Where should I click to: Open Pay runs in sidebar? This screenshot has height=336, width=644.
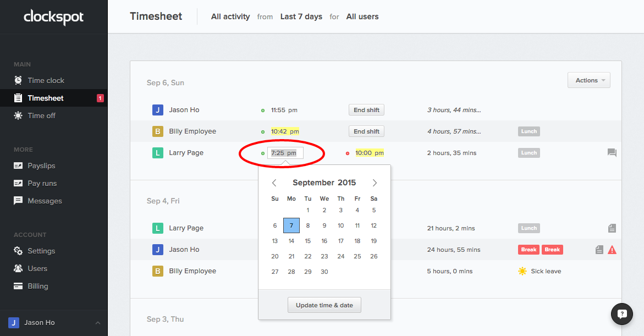point(53,183)
